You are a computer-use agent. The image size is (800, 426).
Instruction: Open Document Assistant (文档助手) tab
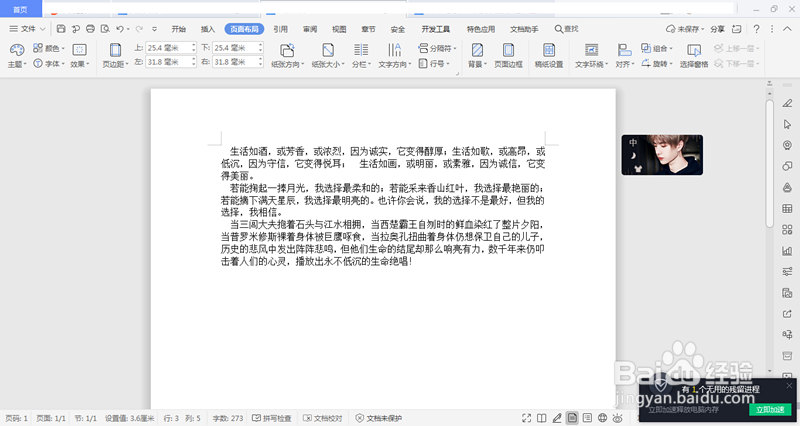[x=524, y=29]
